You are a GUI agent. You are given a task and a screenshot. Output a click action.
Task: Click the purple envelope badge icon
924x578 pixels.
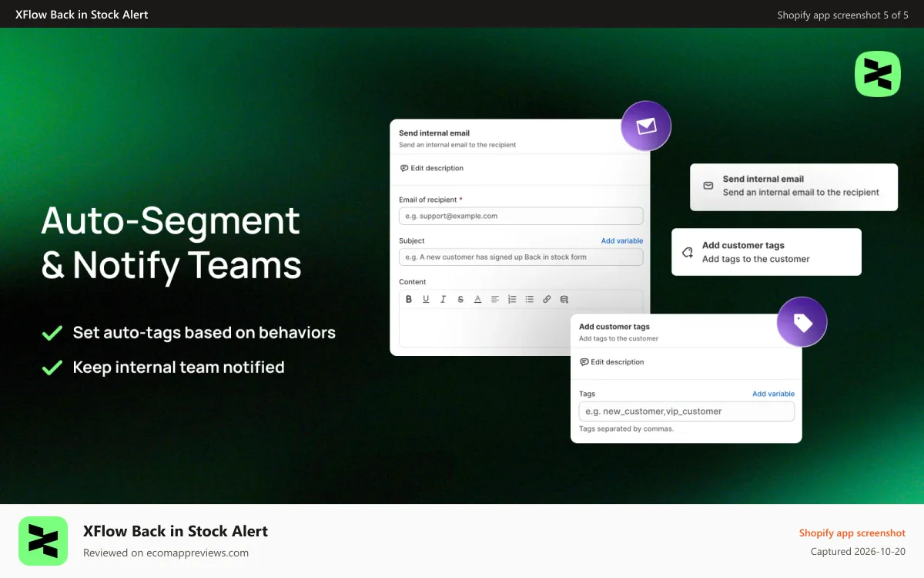click(646, 126)
